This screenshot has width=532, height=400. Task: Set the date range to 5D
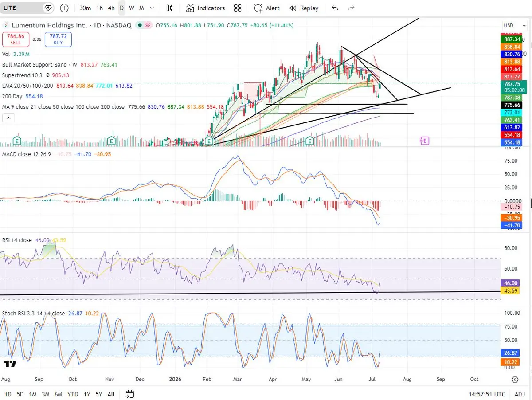coord(20,394)
